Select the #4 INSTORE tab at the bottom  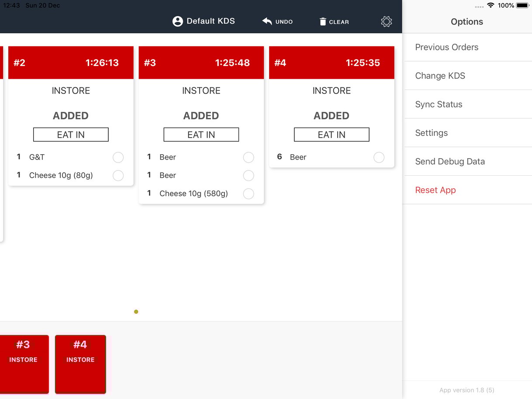click(x=80, y=364)
